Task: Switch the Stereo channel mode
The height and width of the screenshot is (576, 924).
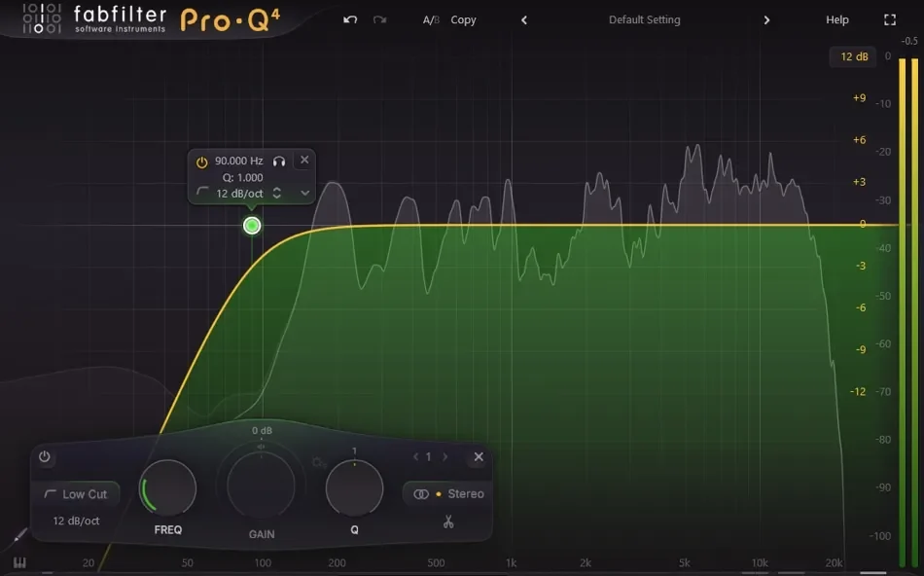Action: (448, 493)
